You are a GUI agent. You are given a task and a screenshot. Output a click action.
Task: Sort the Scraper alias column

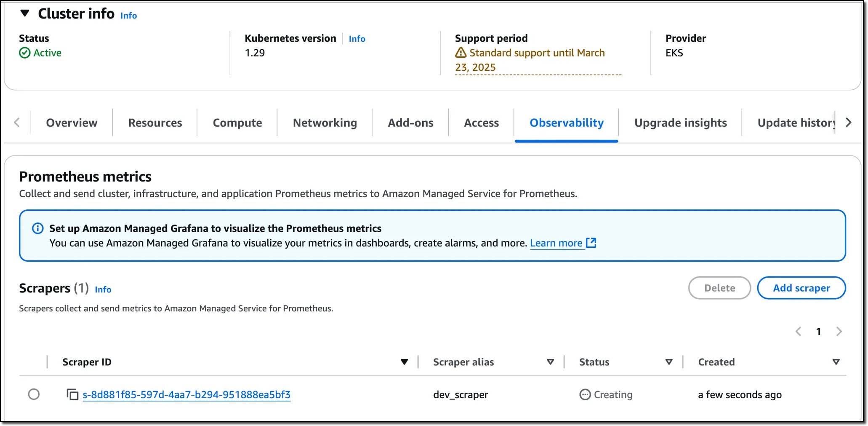click(550, 362)
